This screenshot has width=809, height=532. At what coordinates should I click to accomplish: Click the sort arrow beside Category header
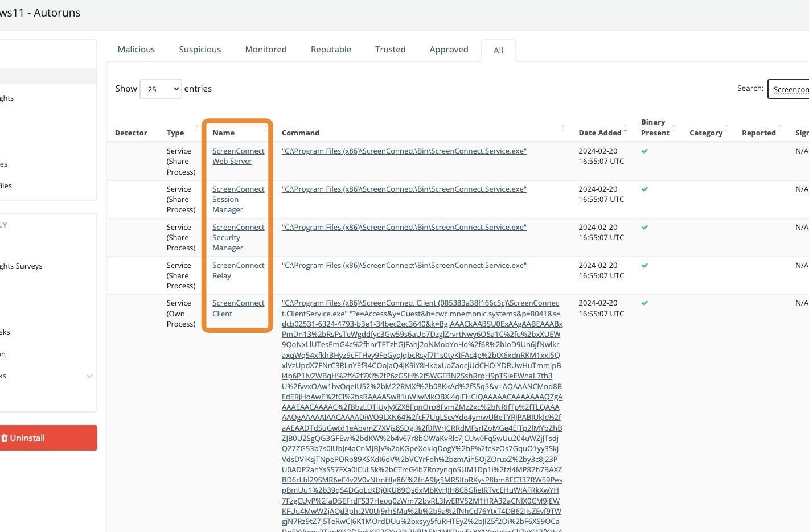[726, 126]
